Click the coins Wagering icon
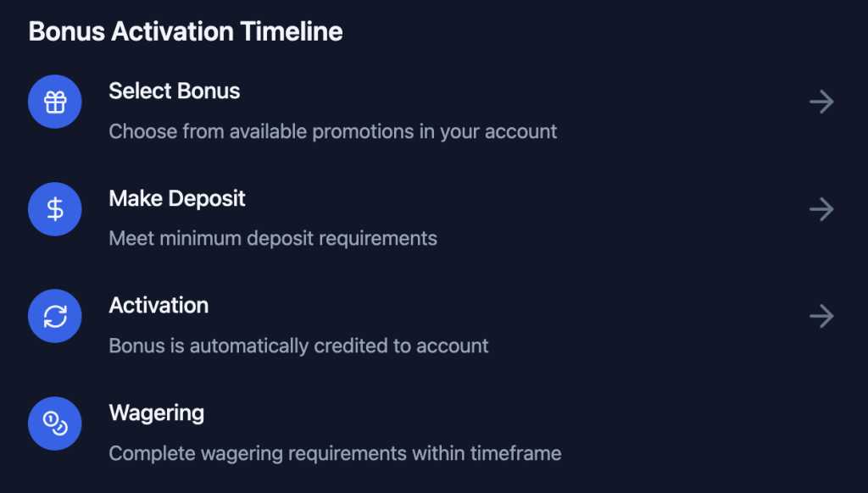Image resolution: width=868 pixels, height=493 pixels. coord(55,424)
